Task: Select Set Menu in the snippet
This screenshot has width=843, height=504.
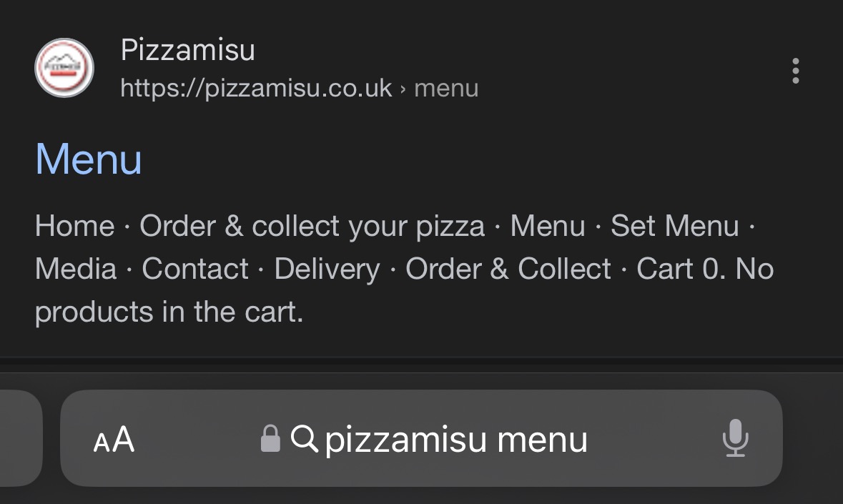Action: point(674,225)
